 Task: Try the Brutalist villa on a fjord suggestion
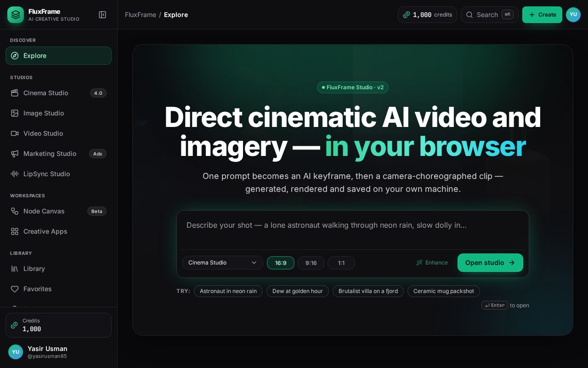(368, 291)
